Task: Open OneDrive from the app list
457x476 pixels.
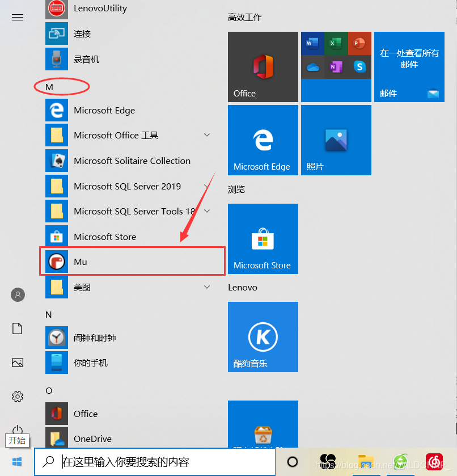Action: pos(57,438)
